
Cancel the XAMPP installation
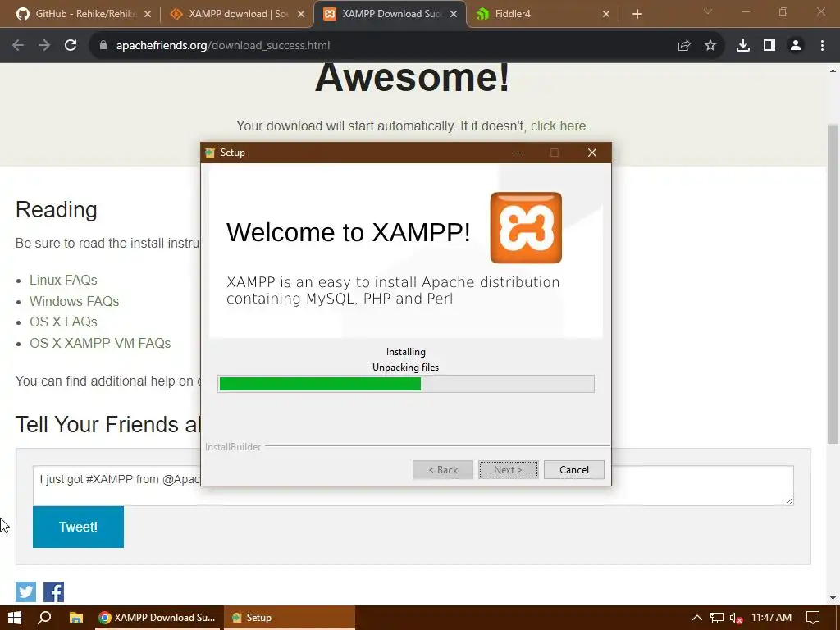[573, 470]
